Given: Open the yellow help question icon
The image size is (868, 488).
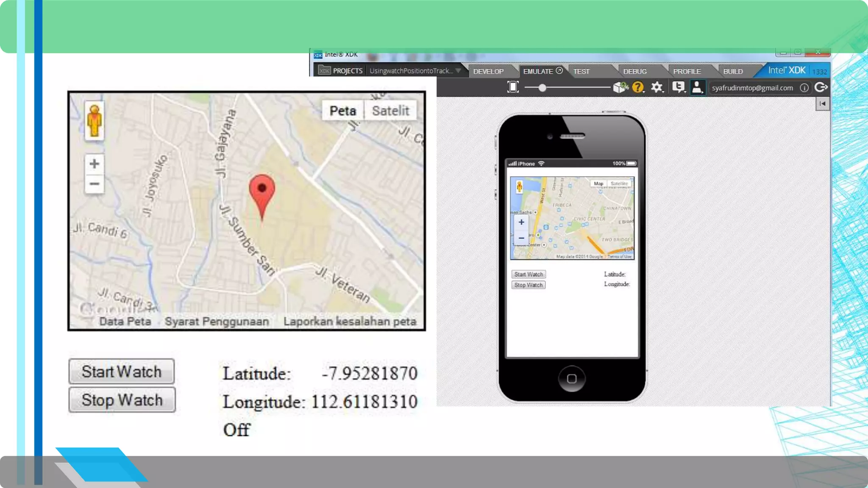Looking at the screenshot, I should [x=637, y=87].
